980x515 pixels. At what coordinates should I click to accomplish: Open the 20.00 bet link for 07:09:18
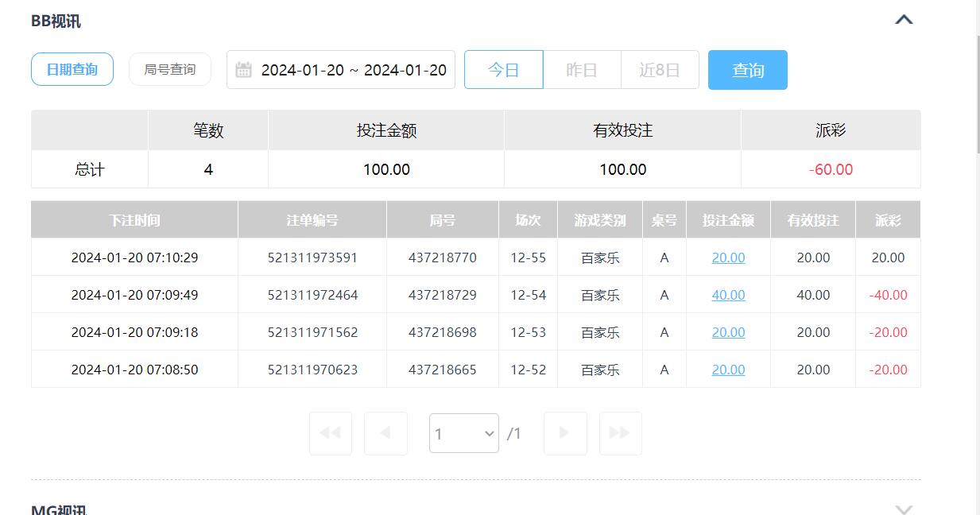(728, 332)
